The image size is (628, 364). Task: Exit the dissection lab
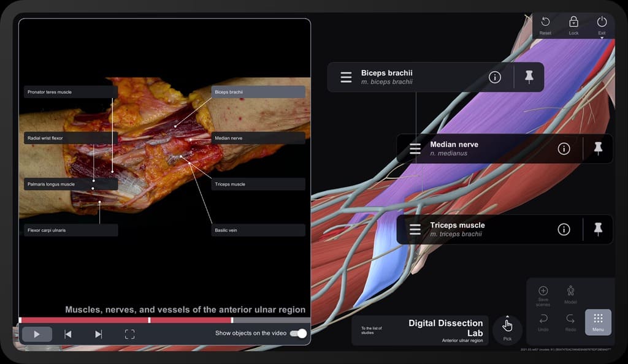point(602,23)
